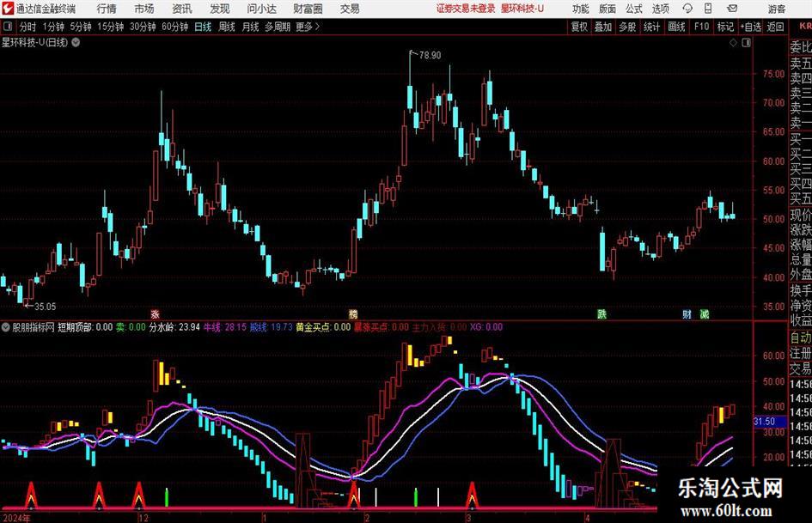Click the 叠加 overlay button

(x=603, y=27)
